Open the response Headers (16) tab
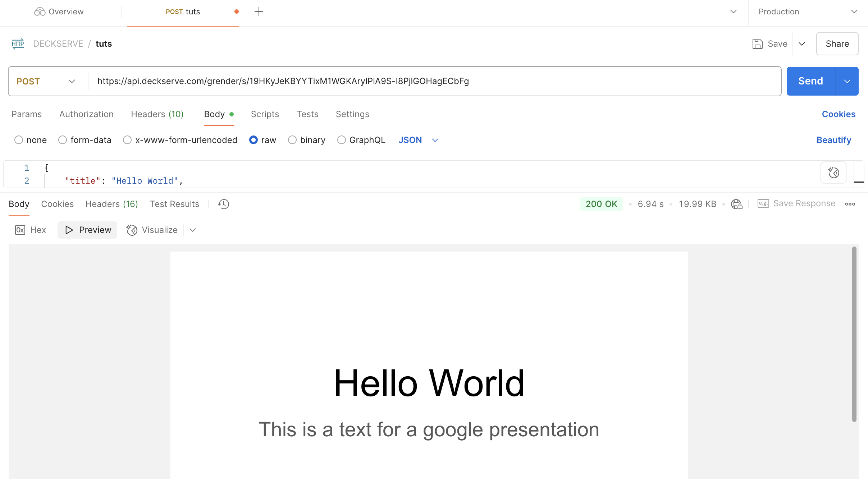The height and width of the screenshot is (483, 868). click(112, 204)
